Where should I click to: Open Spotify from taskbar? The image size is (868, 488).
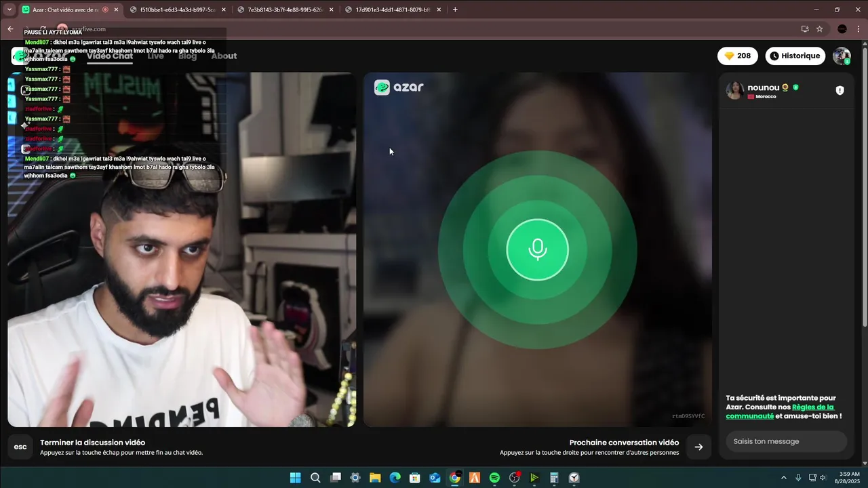[494, 478]
